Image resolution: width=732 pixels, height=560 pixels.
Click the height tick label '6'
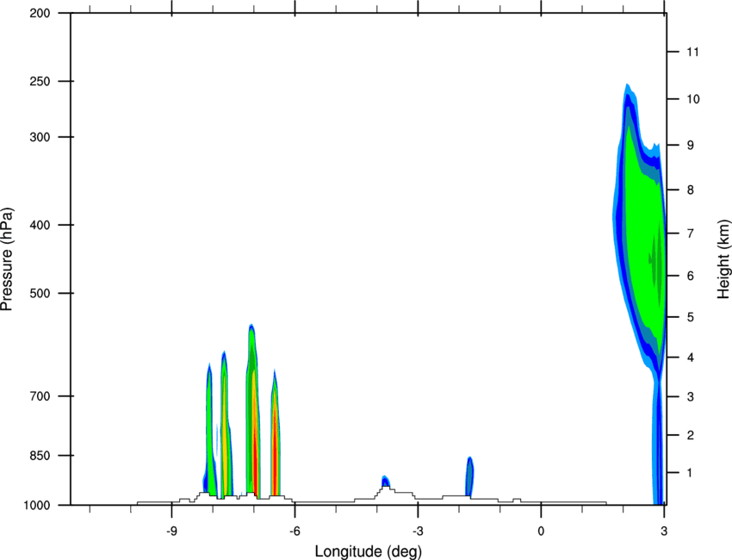pos(691,276)
